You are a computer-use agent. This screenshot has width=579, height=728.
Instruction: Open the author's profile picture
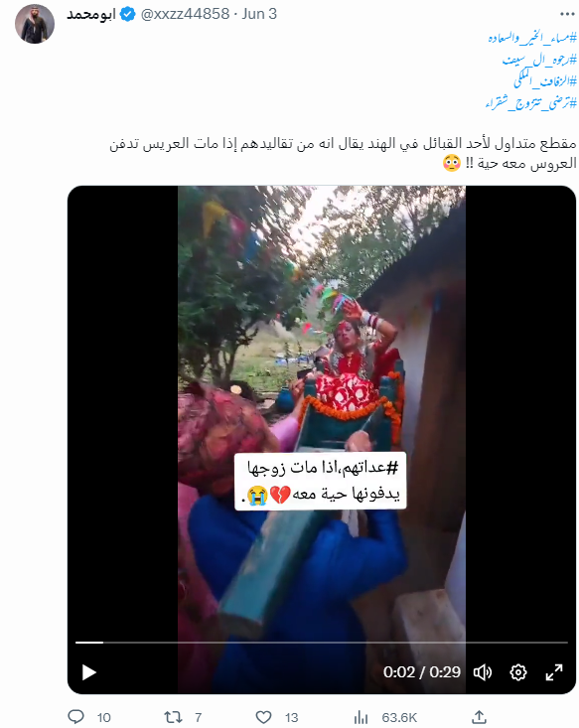(x=35, y=24)
